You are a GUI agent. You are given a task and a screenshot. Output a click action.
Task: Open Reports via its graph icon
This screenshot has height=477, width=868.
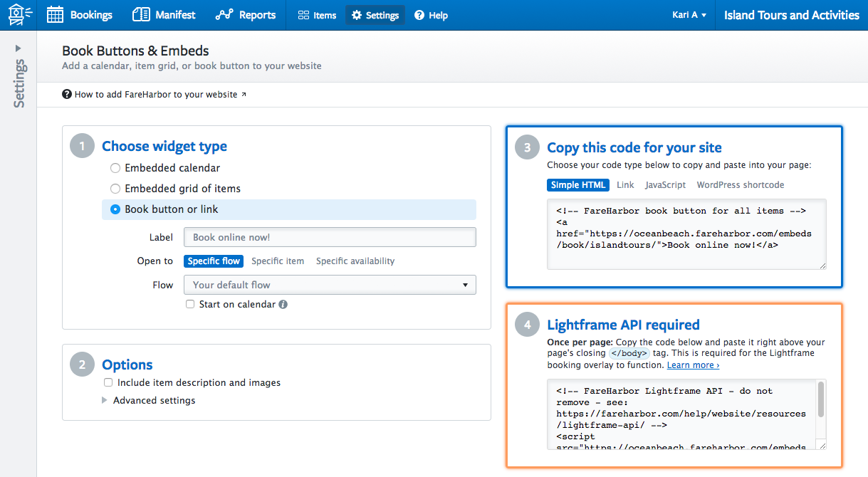[x=224, y=15]
